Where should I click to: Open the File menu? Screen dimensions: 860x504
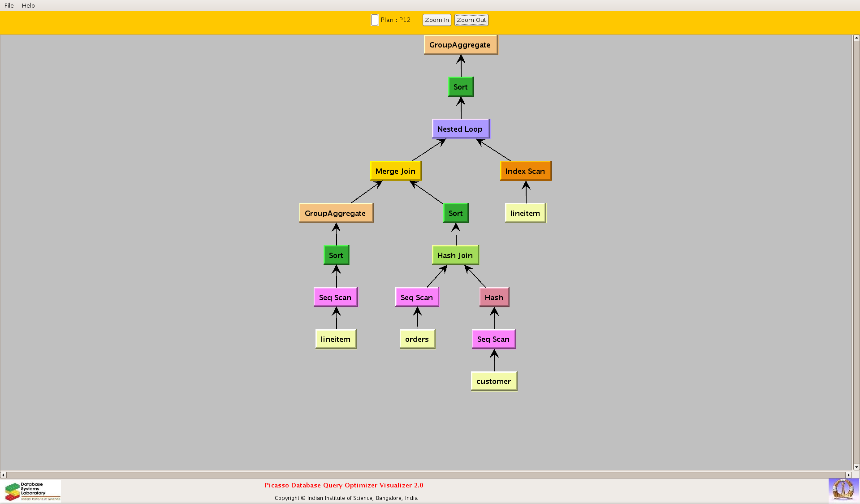pyautogui.click(x=9, y=5)
